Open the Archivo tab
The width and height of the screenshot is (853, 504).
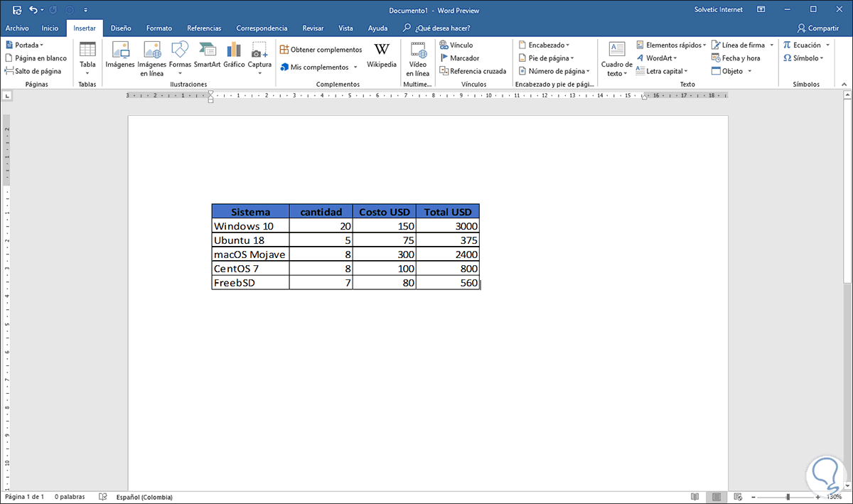pos(17,28)
